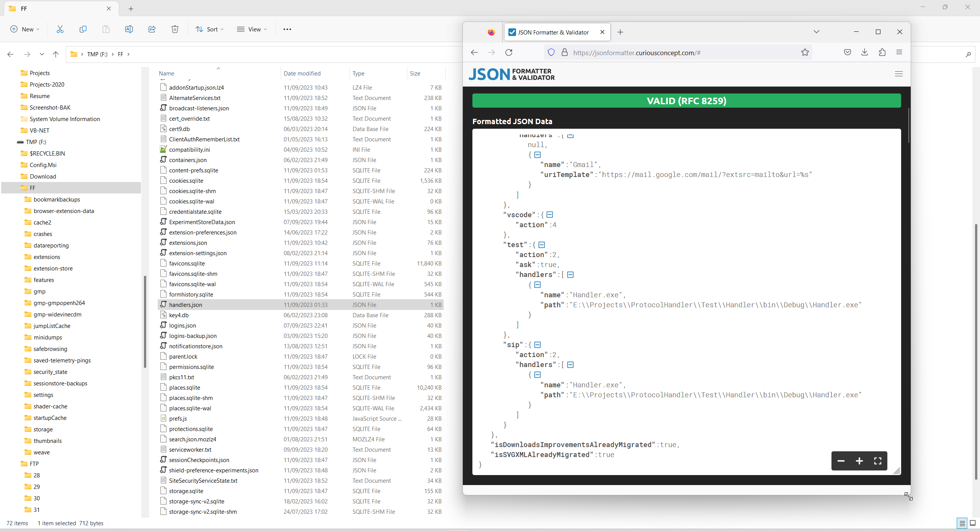The image size is (980, 531).
Task: Open the Sort dropdown menu
Action: point(210,29)
